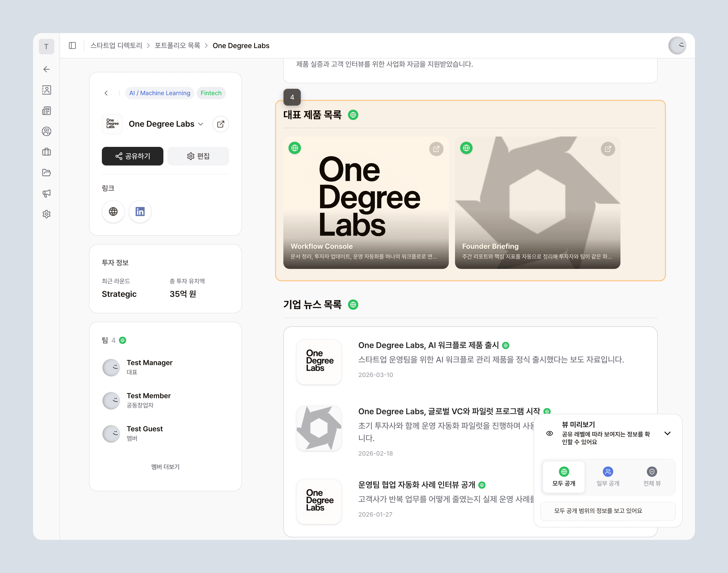Screen dimensions: 728x573
Task: Open external link on Workflow Console card
Action: (436, 149)
